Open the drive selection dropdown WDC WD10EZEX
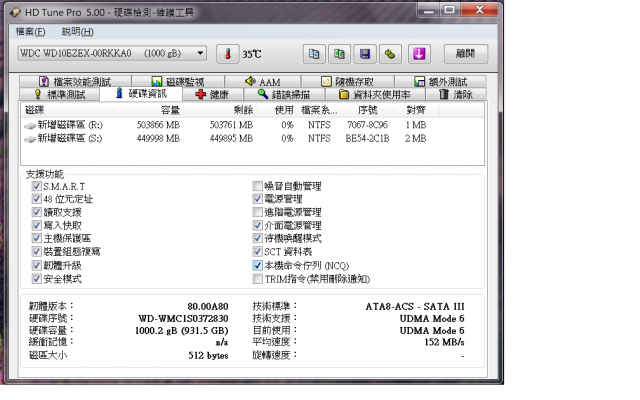The height and width of the screenshot is (400, 640). (x=112, y=53)
